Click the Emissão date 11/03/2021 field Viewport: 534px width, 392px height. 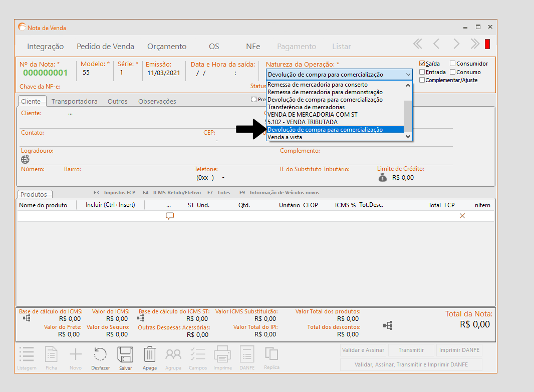coord(163,73)
